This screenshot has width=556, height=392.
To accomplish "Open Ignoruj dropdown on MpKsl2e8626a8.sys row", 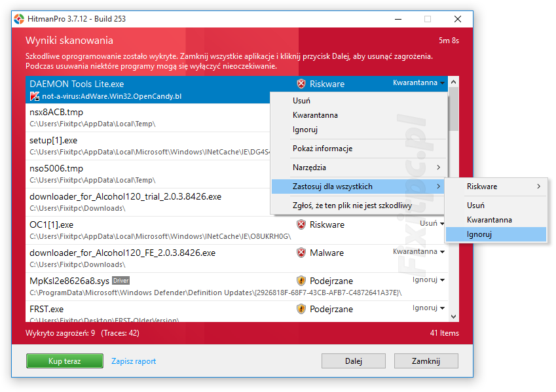I will click(x=428, y=279).
